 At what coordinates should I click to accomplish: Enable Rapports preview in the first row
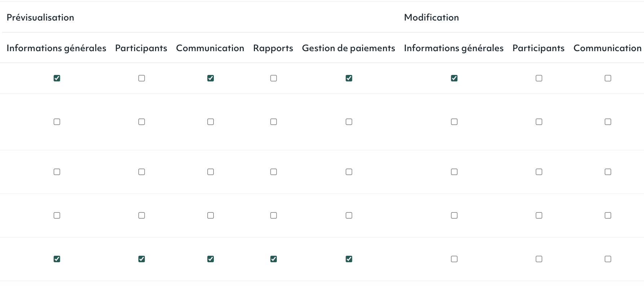pos(274,78)
